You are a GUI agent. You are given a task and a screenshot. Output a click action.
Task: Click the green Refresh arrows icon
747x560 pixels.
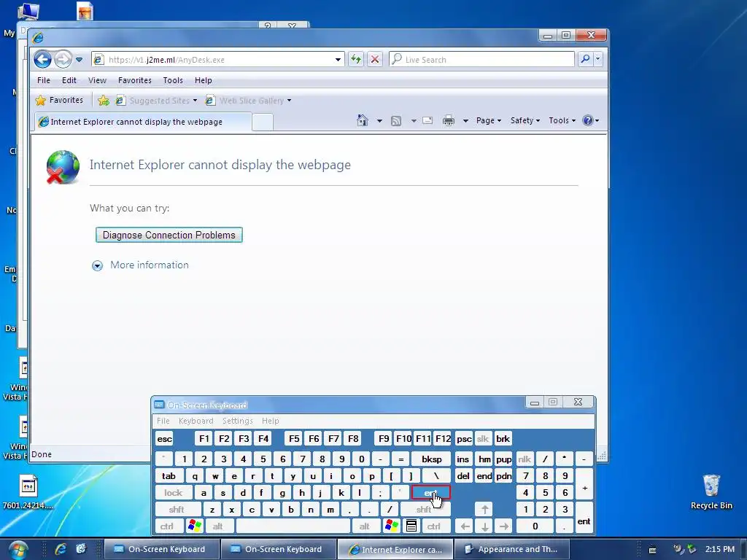click(x=356, y=60)
